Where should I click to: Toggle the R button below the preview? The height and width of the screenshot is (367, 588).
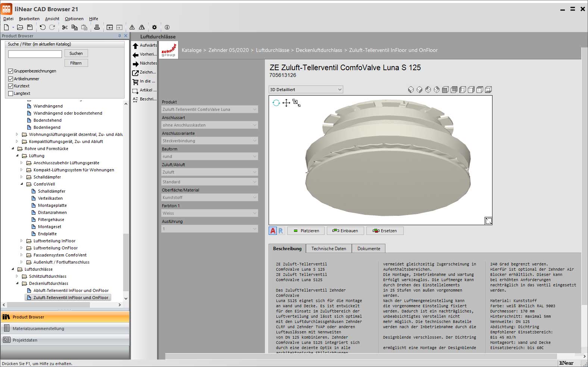281,231
